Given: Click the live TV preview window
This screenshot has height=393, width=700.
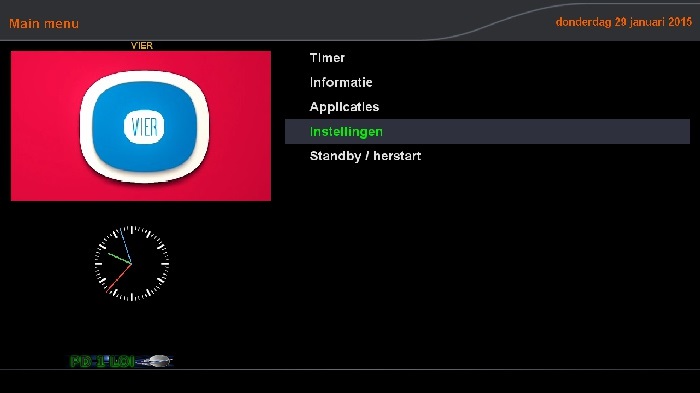Looking at the screenshot, I should point(141,125).
